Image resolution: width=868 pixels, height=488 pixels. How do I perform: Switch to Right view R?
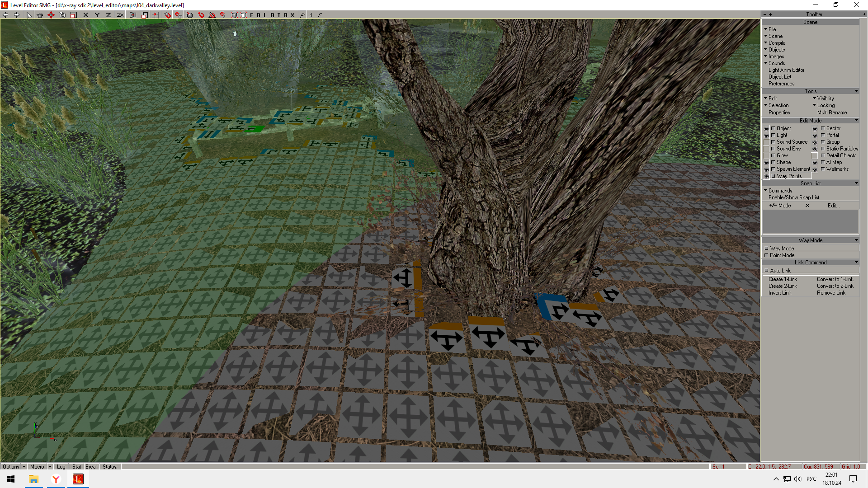[x=272, y=15]
